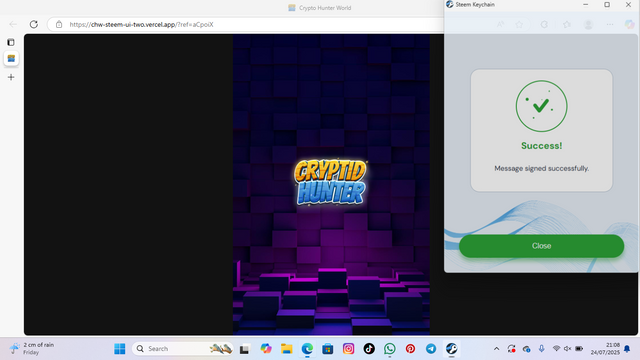The image size is (640, 360).
Task: Click the site info lock icon
Action: coord(59,24)
